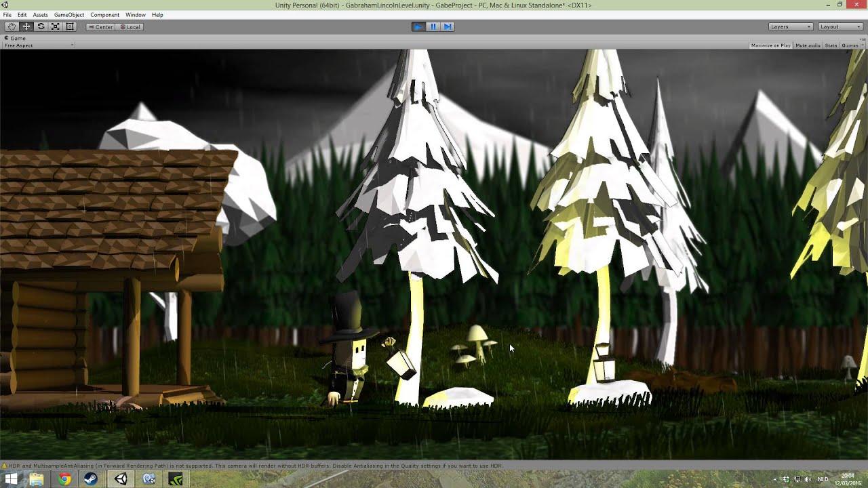Toggle Gizmos in the Game view
The height and width of the screenshot is (488, 868).
tap(849, 45)
